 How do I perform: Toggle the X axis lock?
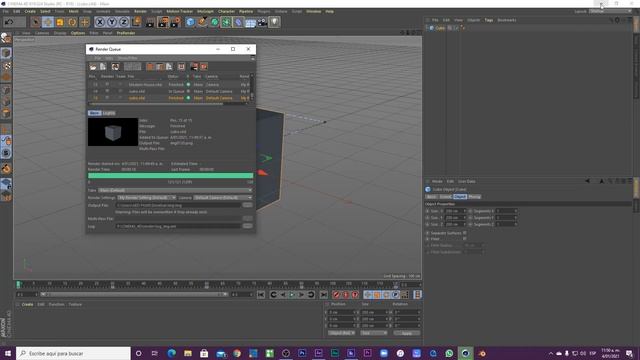pos(100,22)
